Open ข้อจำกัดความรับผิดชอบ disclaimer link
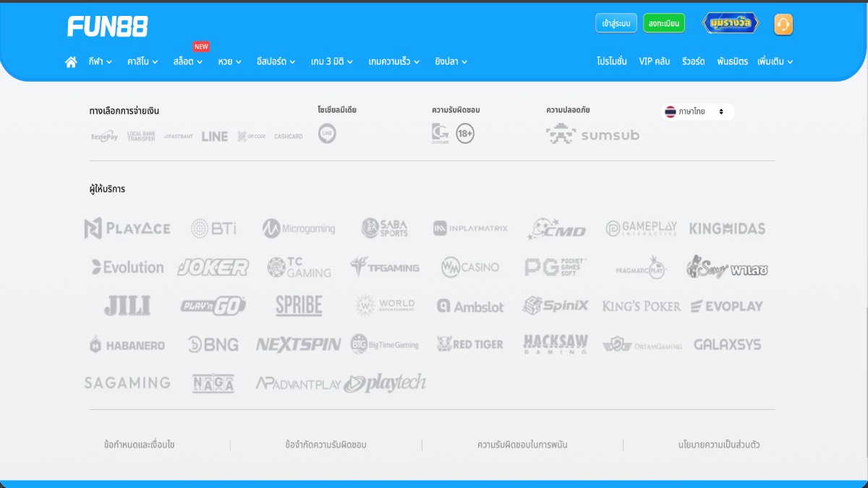 326,445
